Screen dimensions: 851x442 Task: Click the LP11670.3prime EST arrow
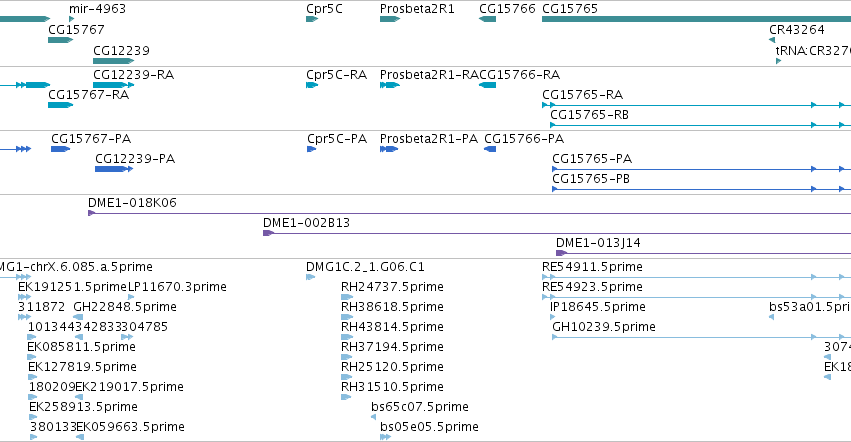(131, 297)
